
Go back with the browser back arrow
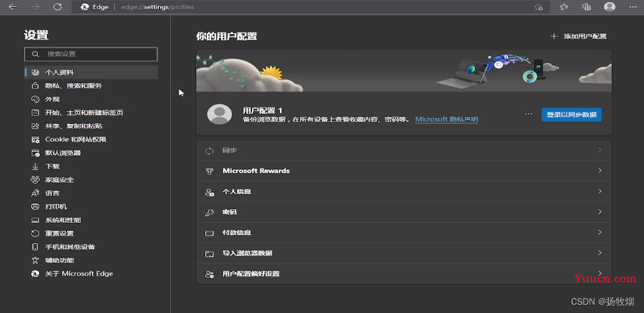(13, 7)
